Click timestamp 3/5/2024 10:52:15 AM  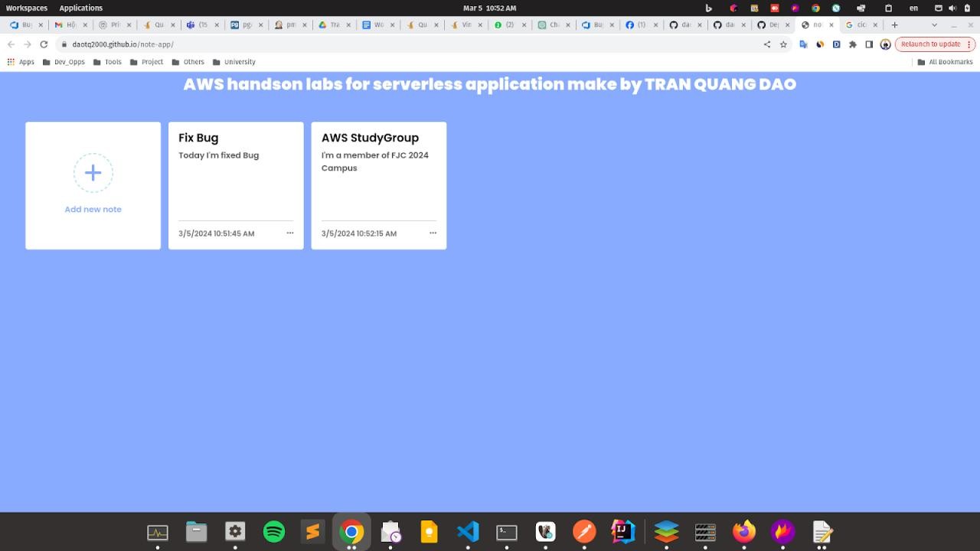(359, 233)
